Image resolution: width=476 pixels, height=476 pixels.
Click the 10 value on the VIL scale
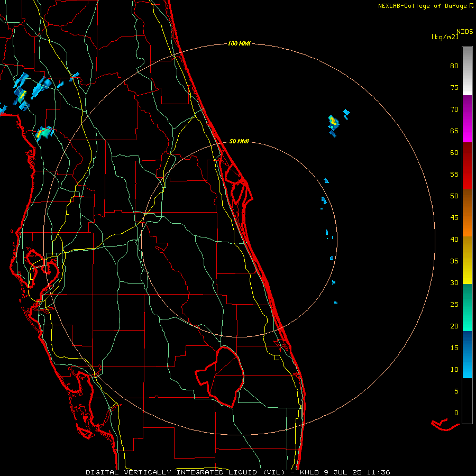454,370
